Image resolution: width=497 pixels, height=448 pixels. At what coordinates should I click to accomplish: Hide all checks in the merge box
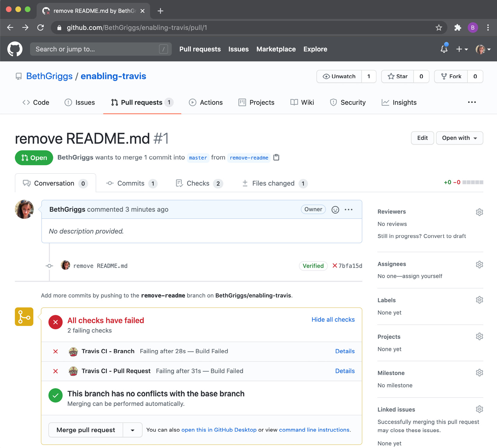click(333, 320)
